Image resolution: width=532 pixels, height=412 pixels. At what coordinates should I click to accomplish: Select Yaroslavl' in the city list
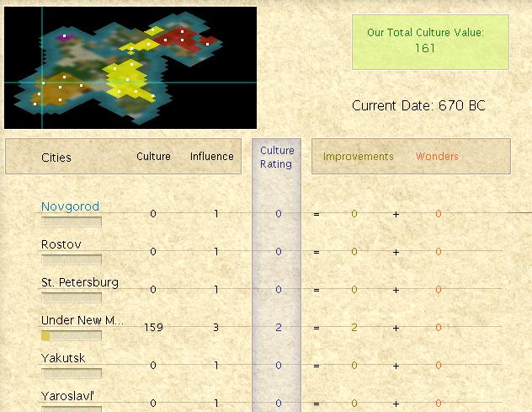pos(69,396)
